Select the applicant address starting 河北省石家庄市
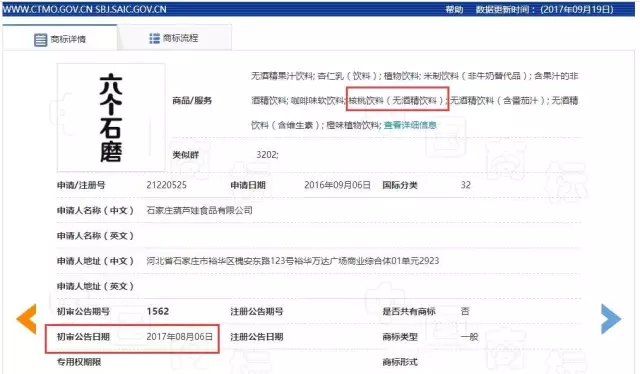Screen dimensions: 640x374 (x=293, y=260)
